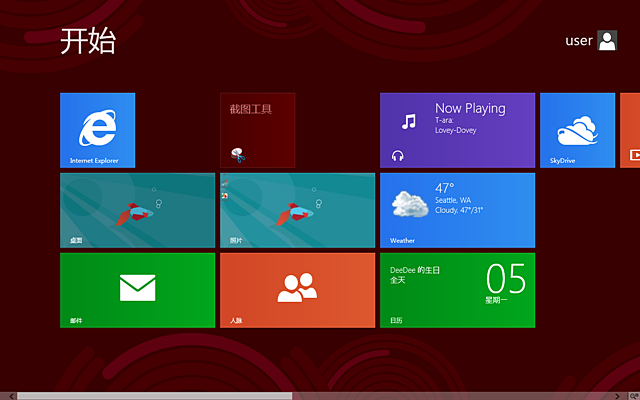Click 'Cloudy, 47°/31°' forecast text
This screenshot has height=400, width=640.
[459, 210]
